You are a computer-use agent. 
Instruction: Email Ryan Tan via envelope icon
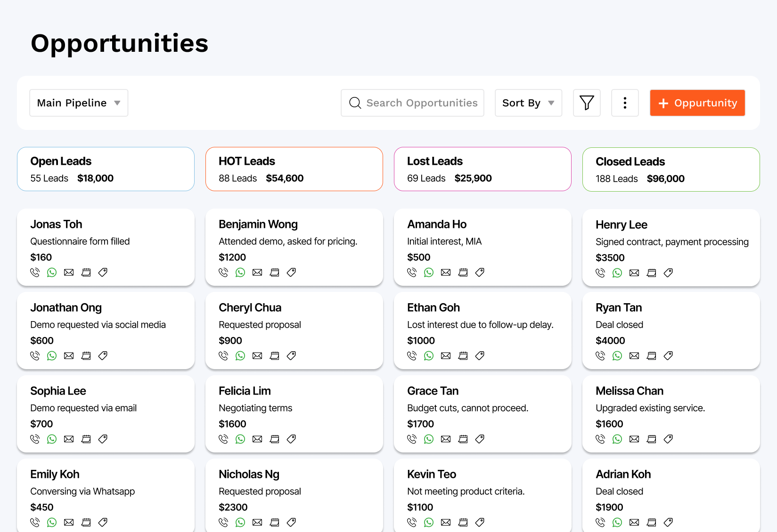point(634,355)
